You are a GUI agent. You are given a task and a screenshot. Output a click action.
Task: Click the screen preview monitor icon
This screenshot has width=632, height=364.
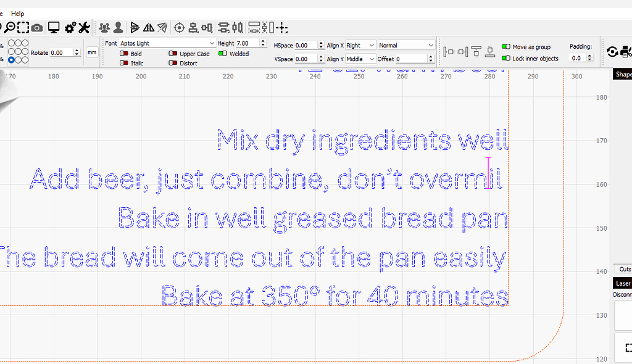(x=54, y=27)
